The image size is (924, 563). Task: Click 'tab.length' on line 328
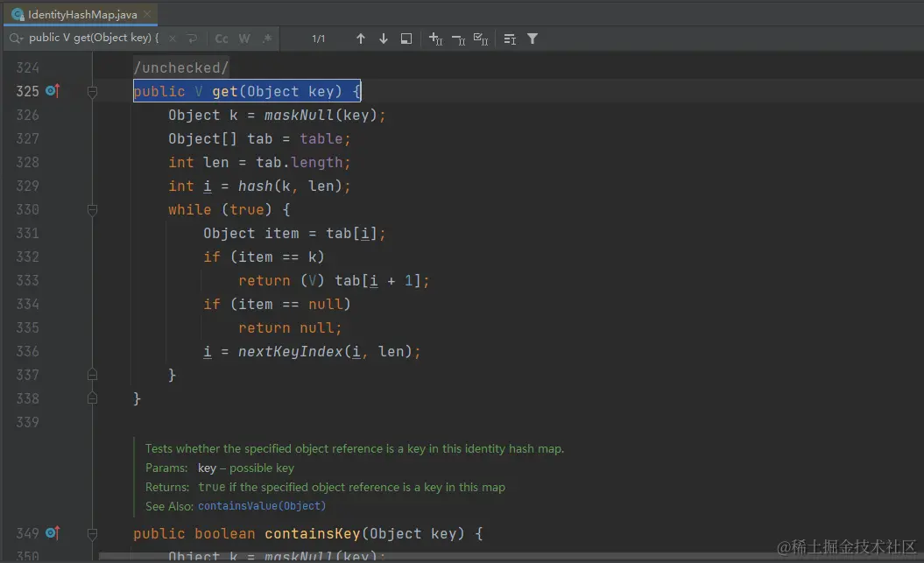click(300, 162)
